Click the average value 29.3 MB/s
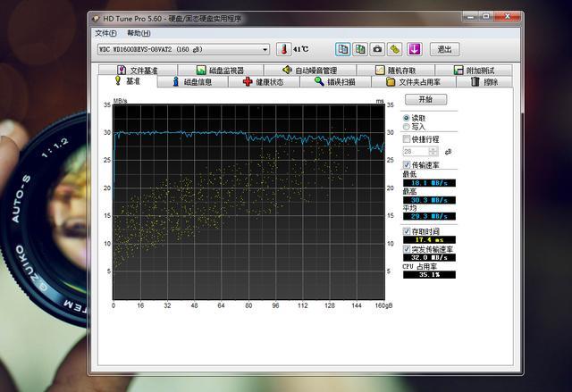This screenshot has width=572, height=392. pos(429,216)
